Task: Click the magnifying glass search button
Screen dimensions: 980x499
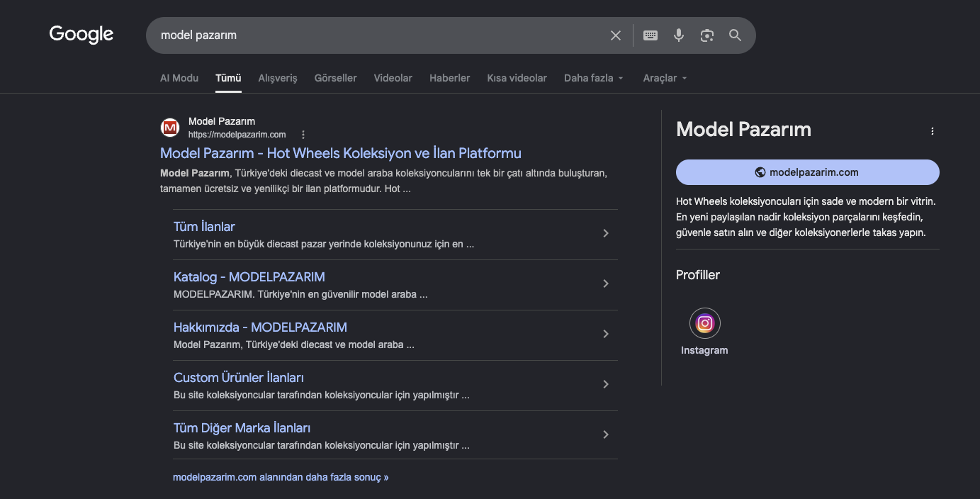Action: click(x=736, y=35)
